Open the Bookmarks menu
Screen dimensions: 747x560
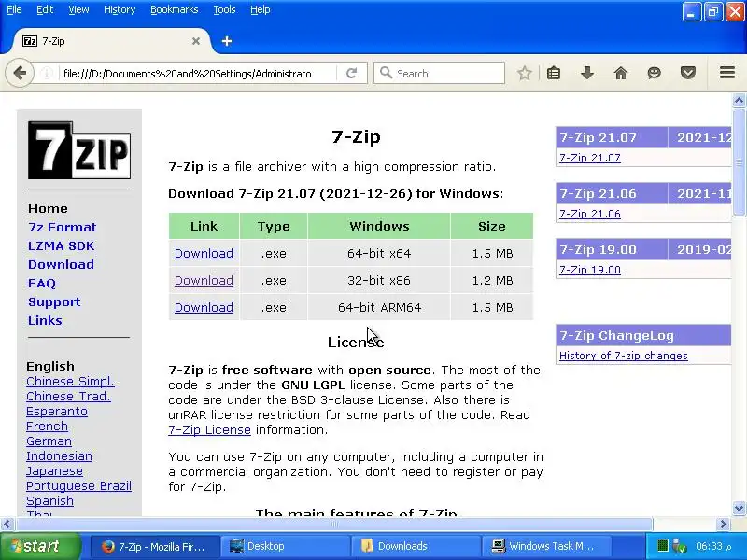(174, 9)
